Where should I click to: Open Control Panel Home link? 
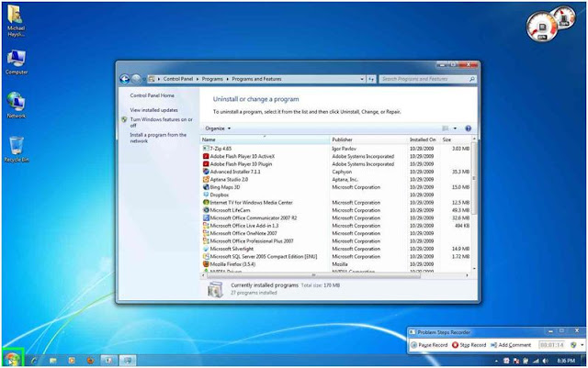[x=152, y=95]
